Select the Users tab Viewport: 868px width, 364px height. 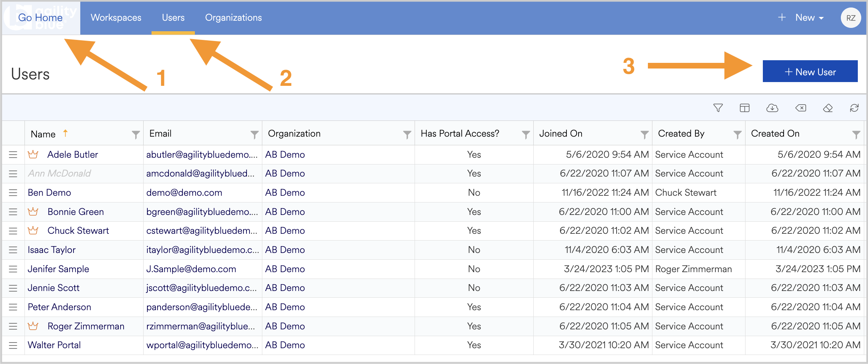pyautogui.click(x=173, y=18)
